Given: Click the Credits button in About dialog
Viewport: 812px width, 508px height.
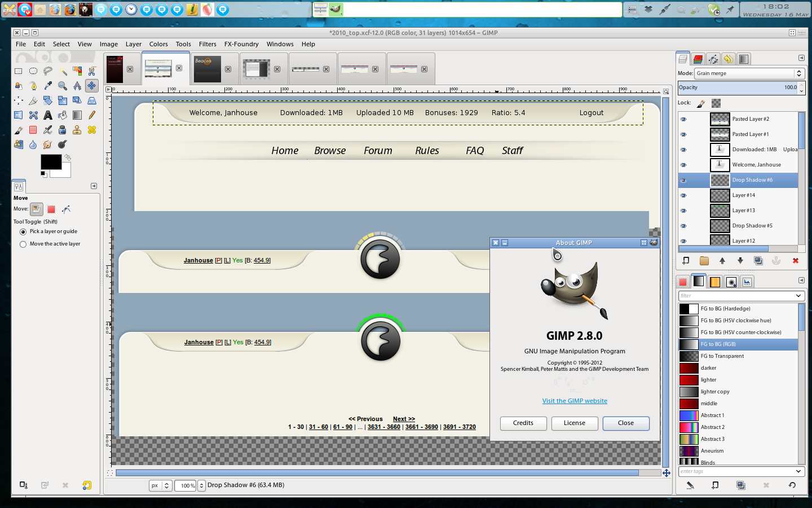Looking at the screenshot, I should pyautogui.click(x=523, y=423).
